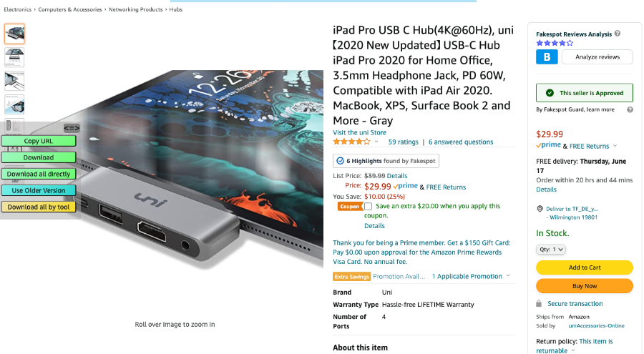Viewport: 644px width, 354px height.
Task: Click the product star rating icons
Action: coord(351,142)
